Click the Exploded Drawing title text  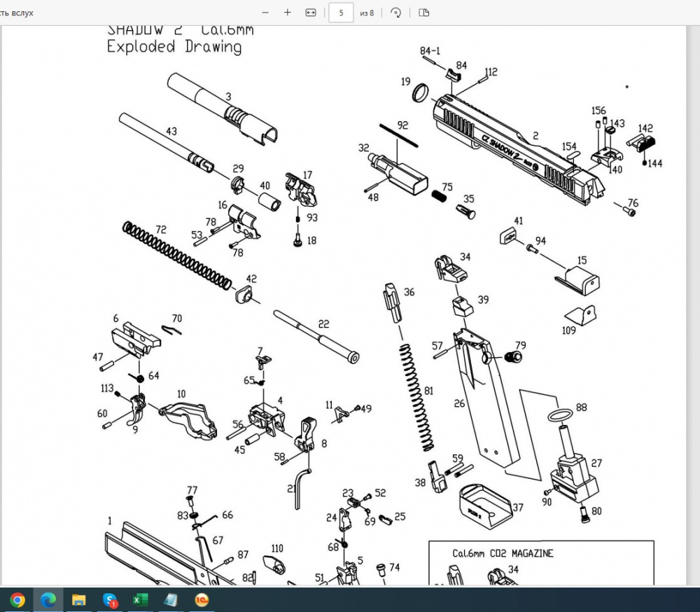point(174,46)
